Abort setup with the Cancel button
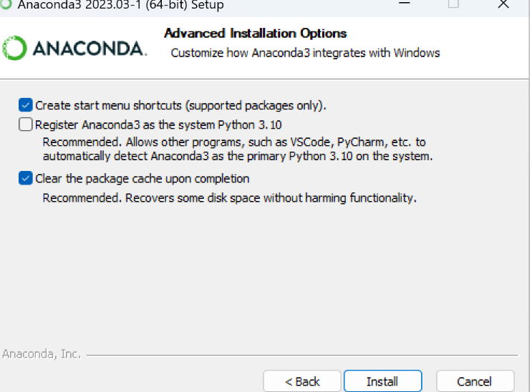Screen dimensions: 532x392 (x=475, y=381)
